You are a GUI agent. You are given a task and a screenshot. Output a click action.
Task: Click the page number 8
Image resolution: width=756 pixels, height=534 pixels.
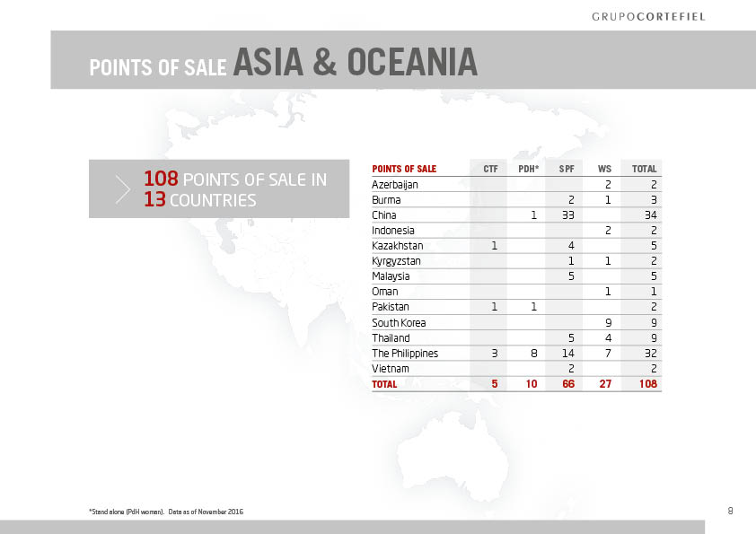731,511
